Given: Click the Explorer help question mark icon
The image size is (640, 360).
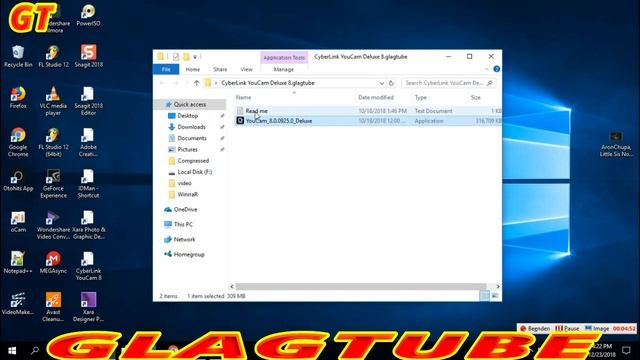Looking at the screenshot, I should click(496, 69).
